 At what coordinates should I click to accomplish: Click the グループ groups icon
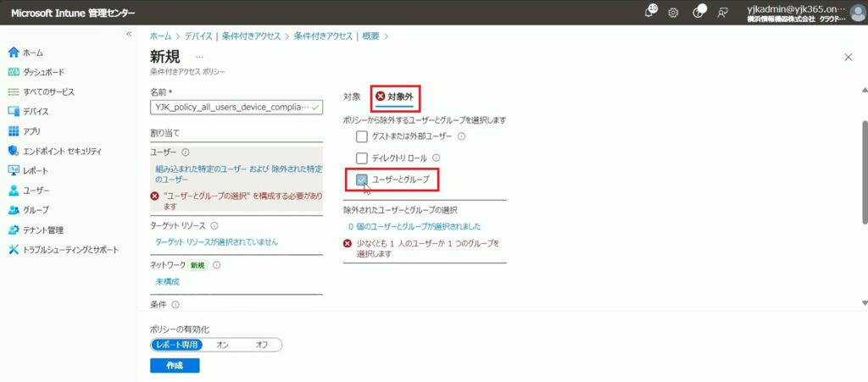click(14, 210)
